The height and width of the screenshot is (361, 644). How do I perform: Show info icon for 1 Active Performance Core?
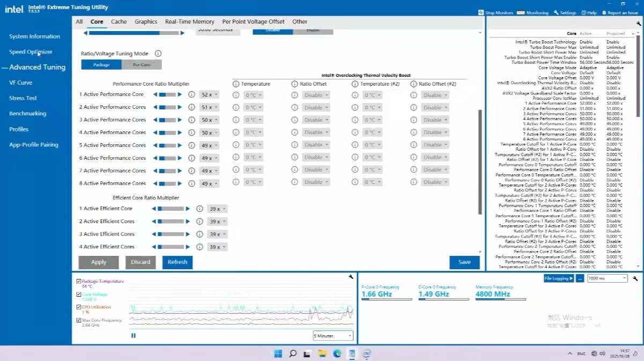tap(192, 94)
